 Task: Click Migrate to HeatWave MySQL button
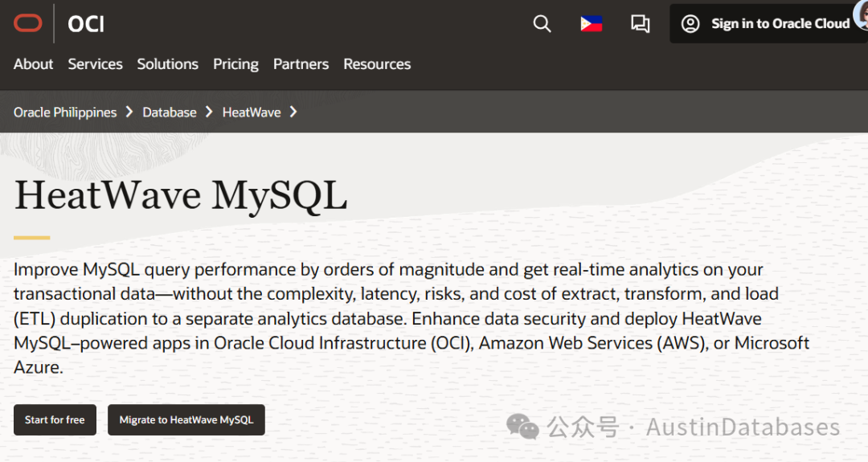(x=186, y=420)
